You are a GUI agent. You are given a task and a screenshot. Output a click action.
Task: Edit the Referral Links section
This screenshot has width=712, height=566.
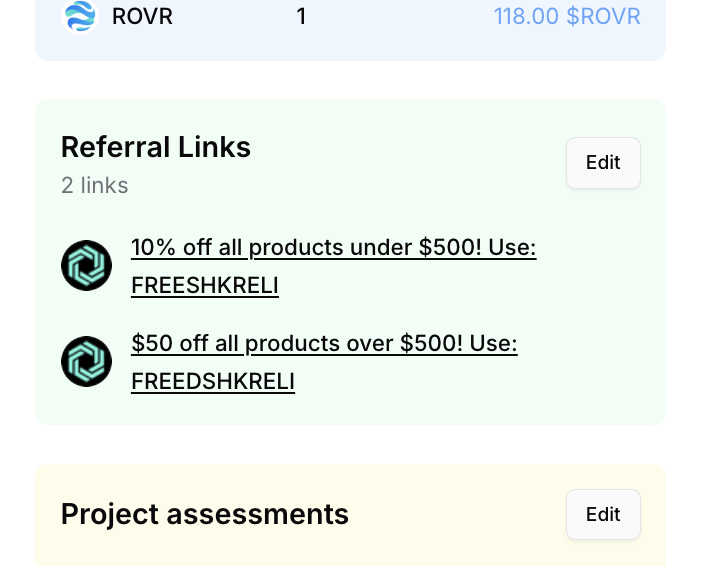(603, 163)
